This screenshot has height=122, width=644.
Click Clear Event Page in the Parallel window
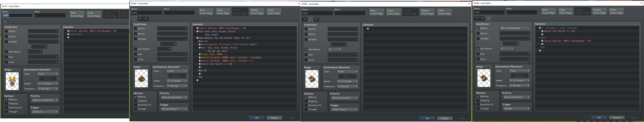[x=616, y=12]
